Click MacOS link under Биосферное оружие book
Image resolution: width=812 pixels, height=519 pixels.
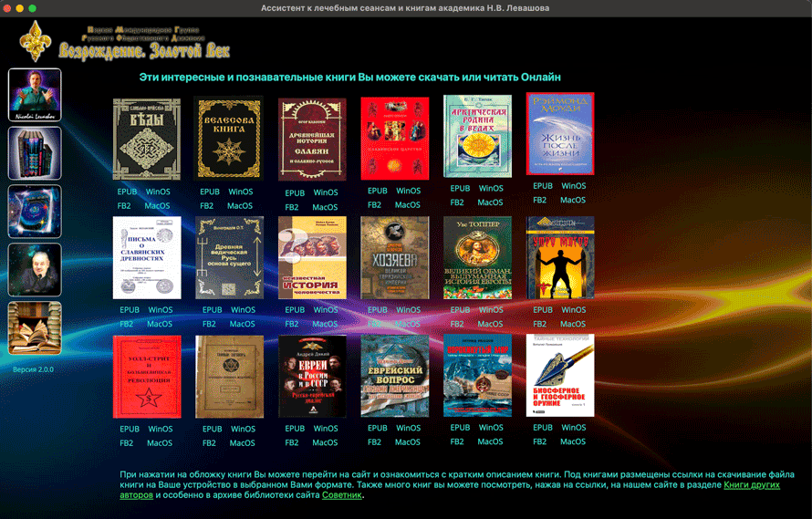pyautogui.click(x=573, y=442)
